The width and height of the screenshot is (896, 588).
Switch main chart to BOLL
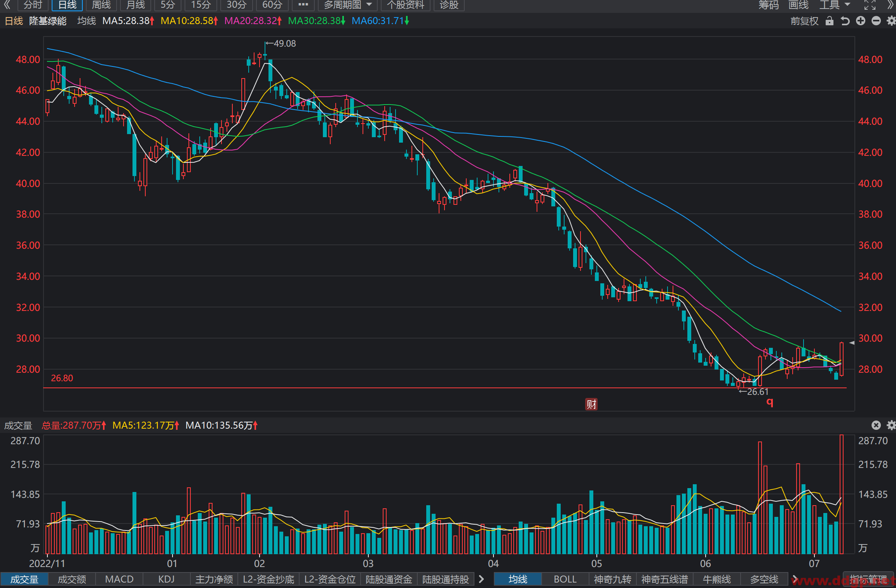[565, 579]
